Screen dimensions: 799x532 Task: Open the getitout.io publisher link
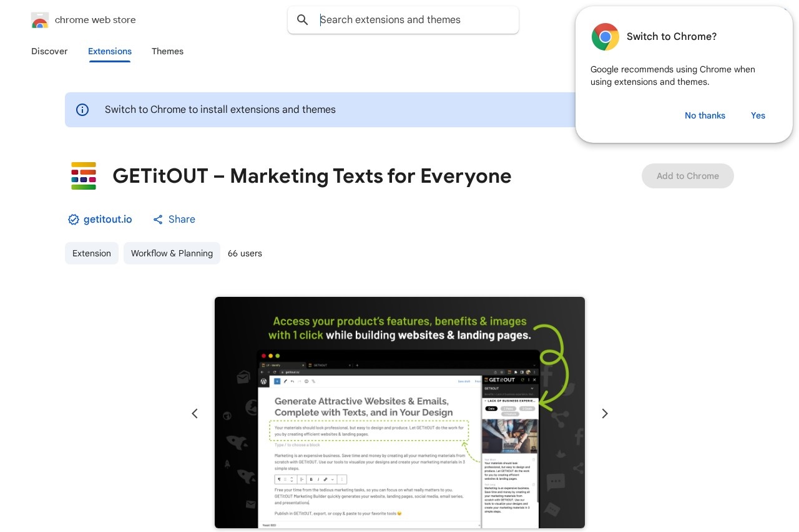point(108,220)
